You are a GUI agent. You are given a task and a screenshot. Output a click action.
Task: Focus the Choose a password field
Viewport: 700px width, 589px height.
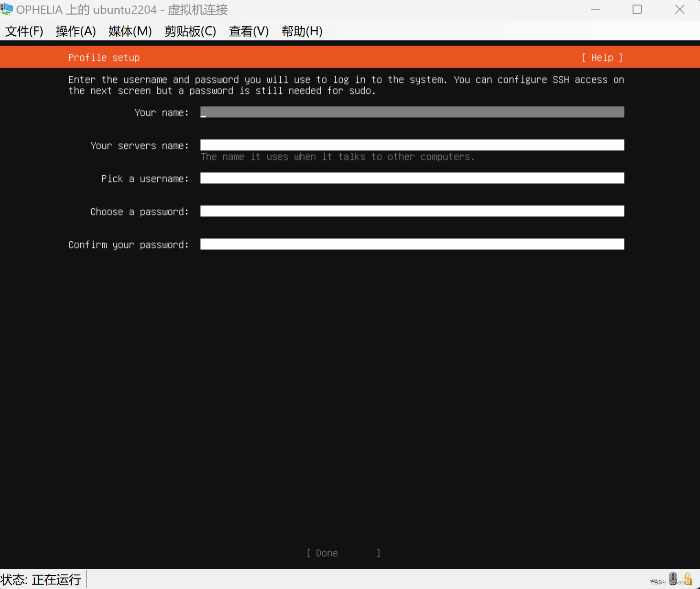coord(412,211)
